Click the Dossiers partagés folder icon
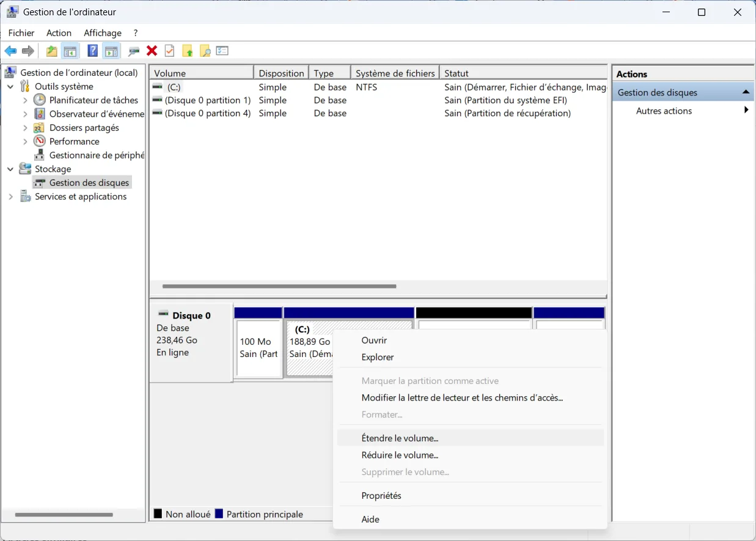The image size is (756, 541). pyautogui.click(x=40, y=128)
